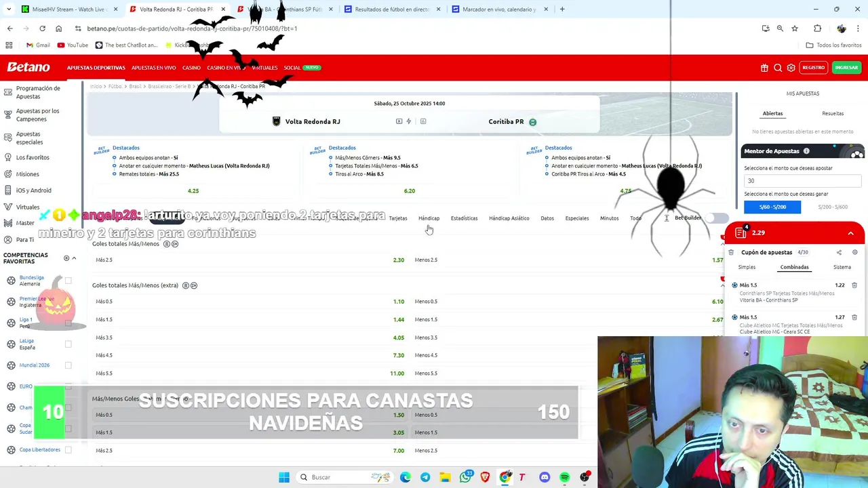Click the Betano logo

(28, 67)
